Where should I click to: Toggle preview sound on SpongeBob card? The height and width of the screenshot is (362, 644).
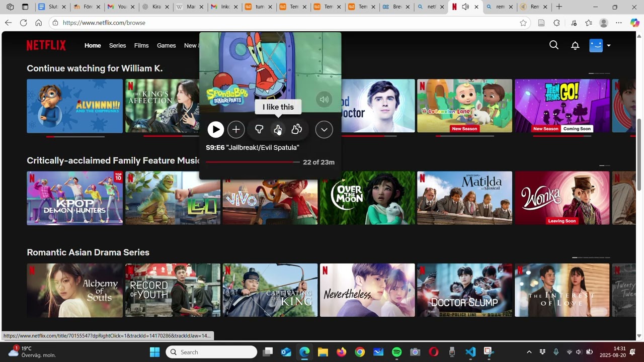[x=324, y=100]
